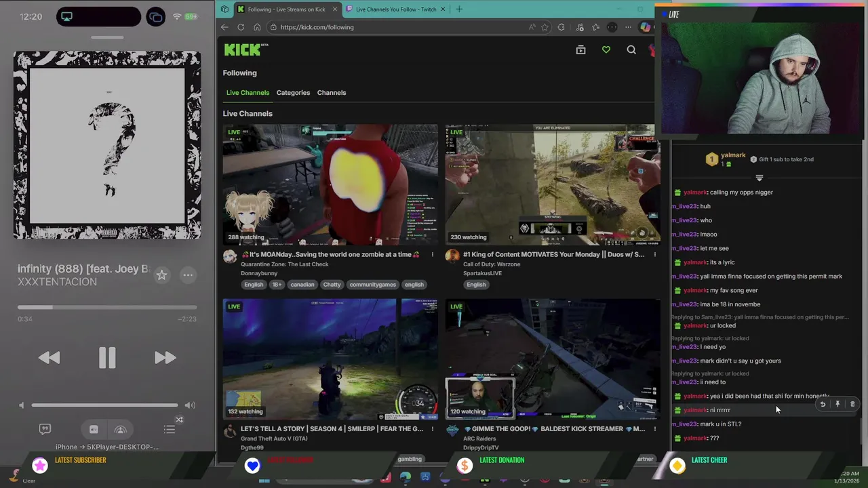The height and width of the screenshot is (488, 868).
Task: Mute using the low volume speaker icon
Action: 21,405
